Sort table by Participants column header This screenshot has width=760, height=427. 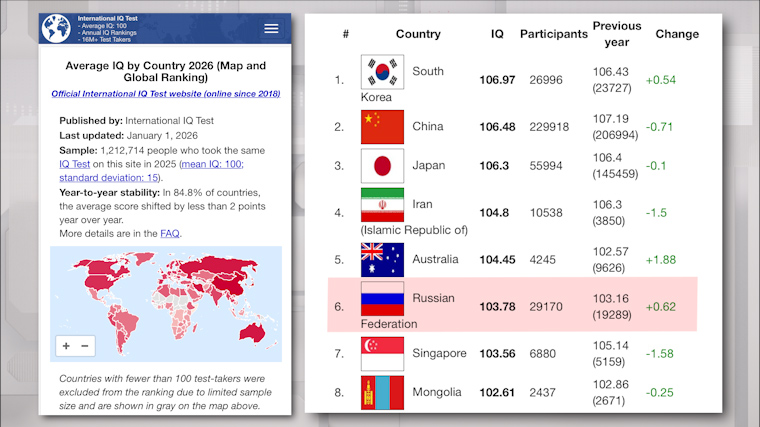coord(553,34)
